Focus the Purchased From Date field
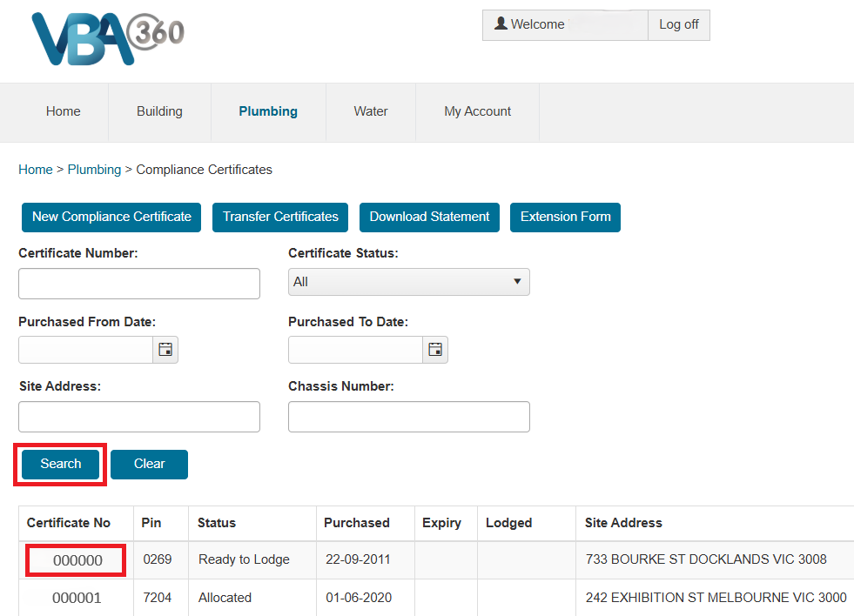The image size is (854, 616). tap(85, 350)
